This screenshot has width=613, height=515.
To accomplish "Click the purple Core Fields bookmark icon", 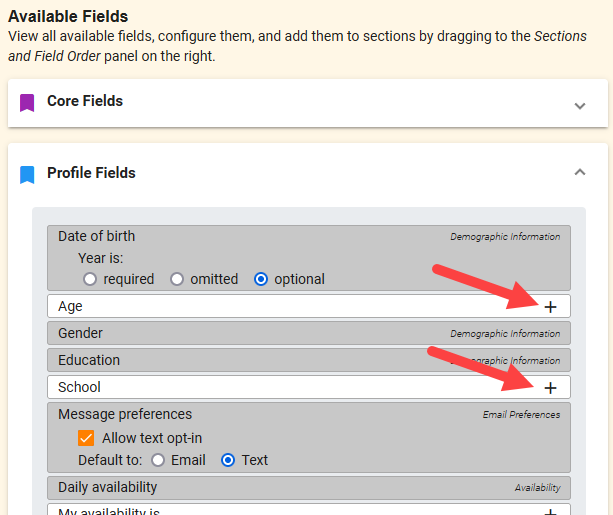I will pos(27,103).
